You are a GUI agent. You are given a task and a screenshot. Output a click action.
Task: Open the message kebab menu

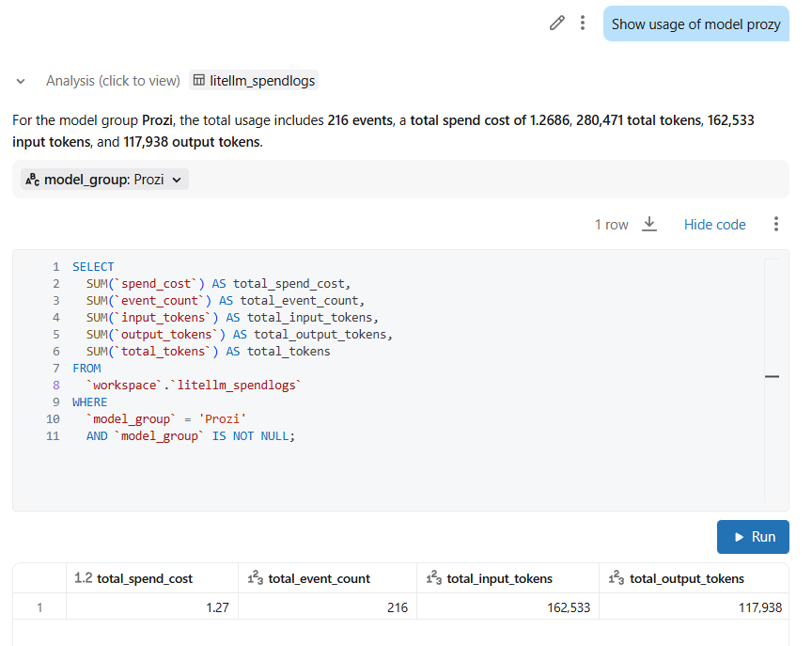583,24
